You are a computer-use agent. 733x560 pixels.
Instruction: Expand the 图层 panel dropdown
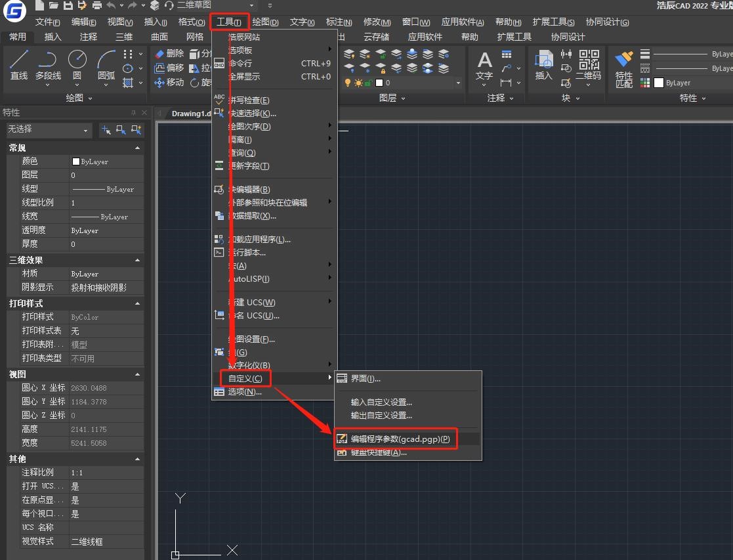pyautogui.click(x=392, y=98)
